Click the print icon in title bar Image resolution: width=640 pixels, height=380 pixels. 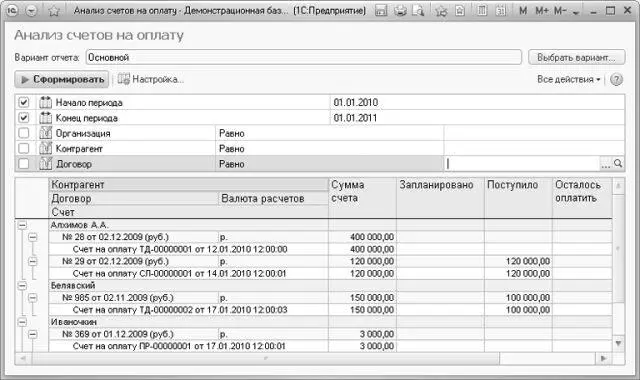pos(400,11)
